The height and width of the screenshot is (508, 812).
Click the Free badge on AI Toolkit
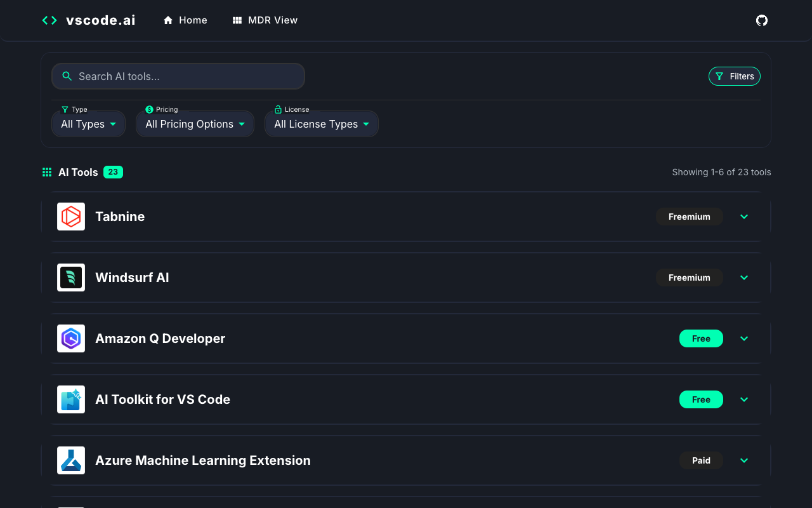point(701,399)
